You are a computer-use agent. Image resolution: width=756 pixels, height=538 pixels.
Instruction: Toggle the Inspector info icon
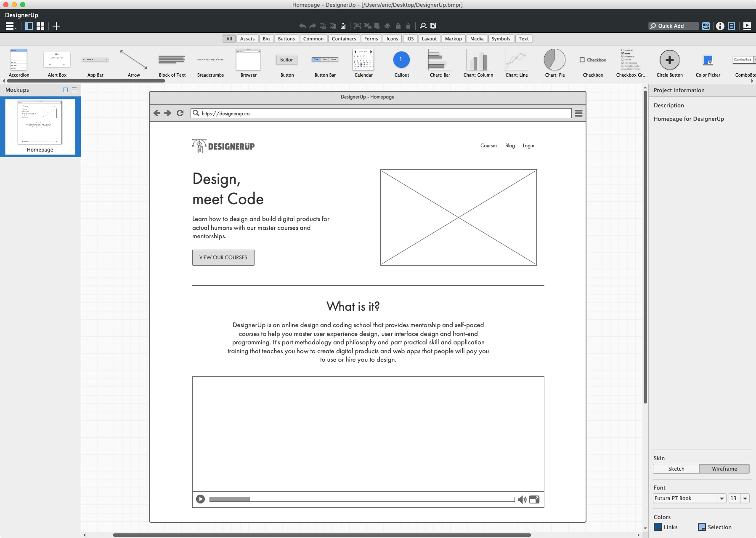[x=720, y=26]
